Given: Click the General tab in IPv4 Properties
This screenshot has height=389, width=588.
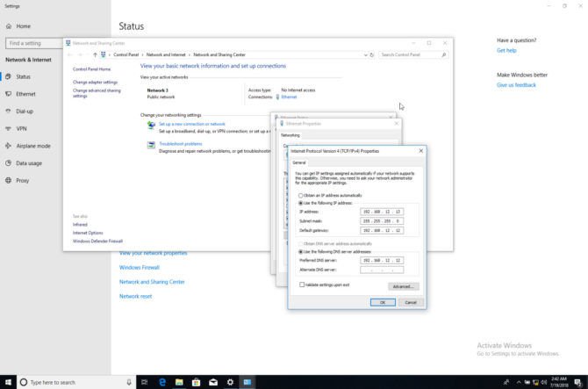Looking at the screenshot, I should tap(298, 162).
